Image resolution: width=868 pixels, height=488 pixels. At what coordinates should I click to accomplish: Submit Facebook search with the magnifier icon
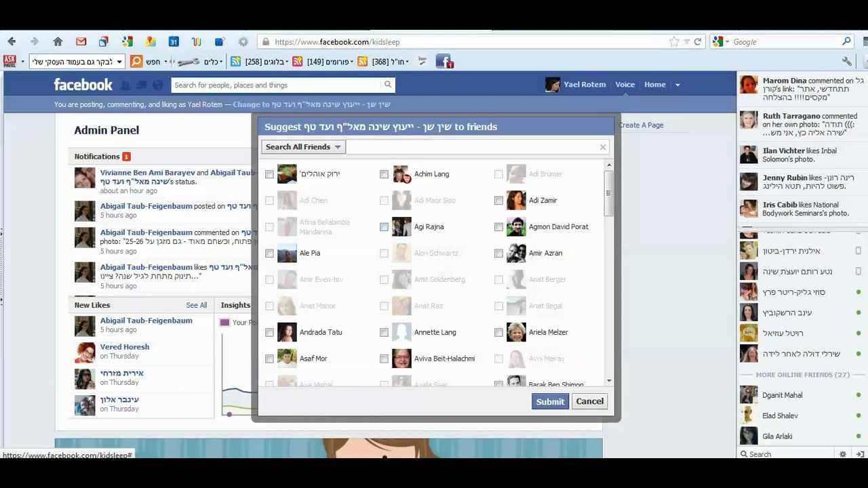[x=388, y=85]
